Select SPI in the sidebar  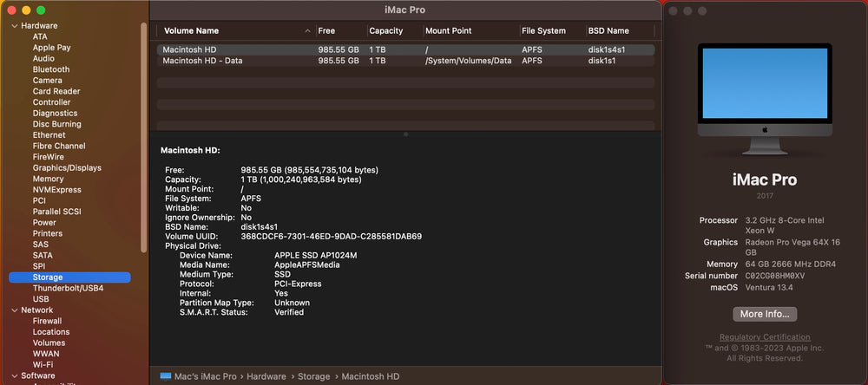click(x=39, y=266)
